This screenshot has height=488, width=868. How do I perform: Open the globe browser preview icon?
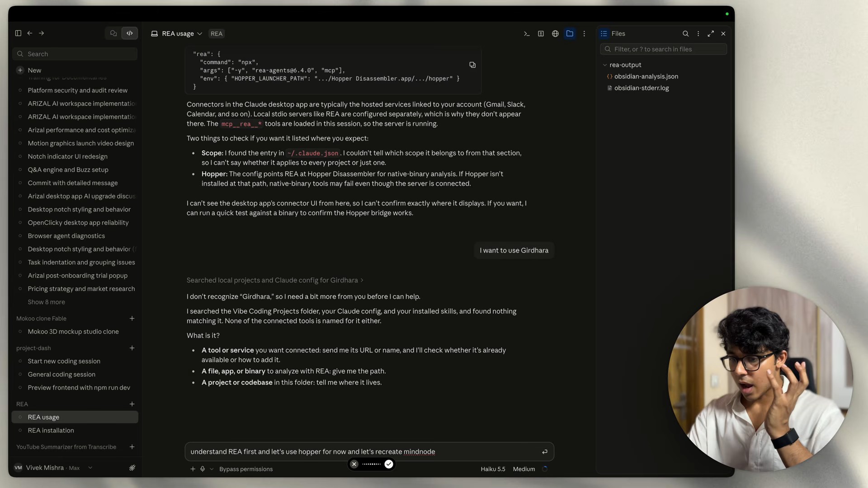click(555, 33)
